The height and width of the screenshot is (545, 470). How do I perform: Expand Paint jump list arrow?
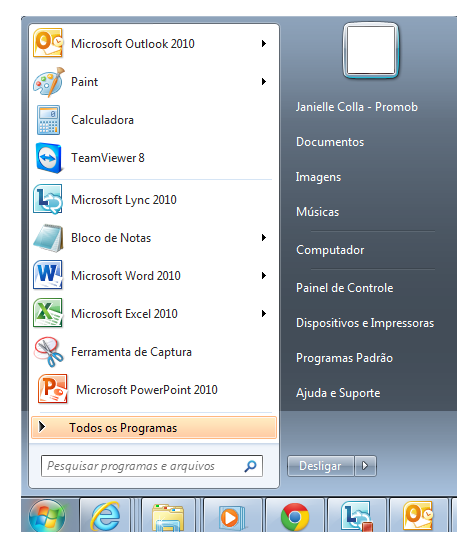264,82
